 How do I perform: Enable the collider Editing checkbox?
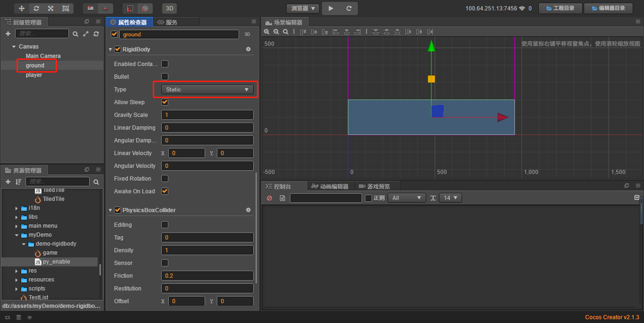pyautogui.click(x=165, y=224)
